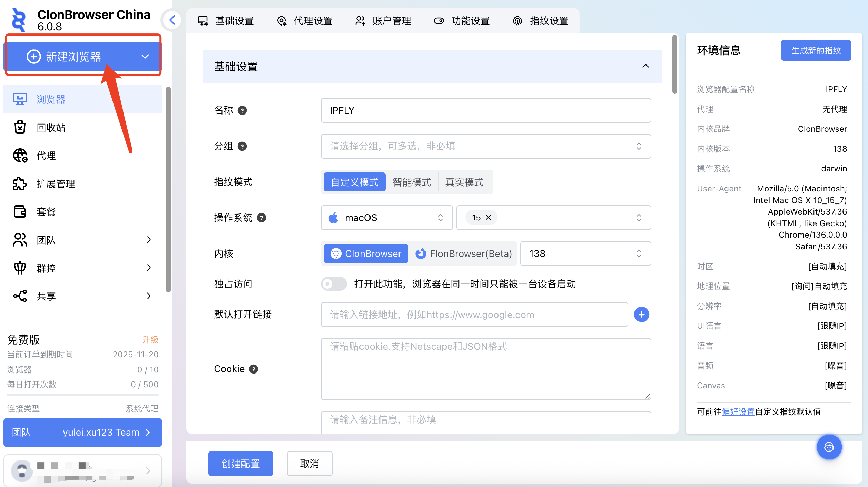
Task: Select the smart mode (智能模式) fingerprint option
Action: coord(412,182)
